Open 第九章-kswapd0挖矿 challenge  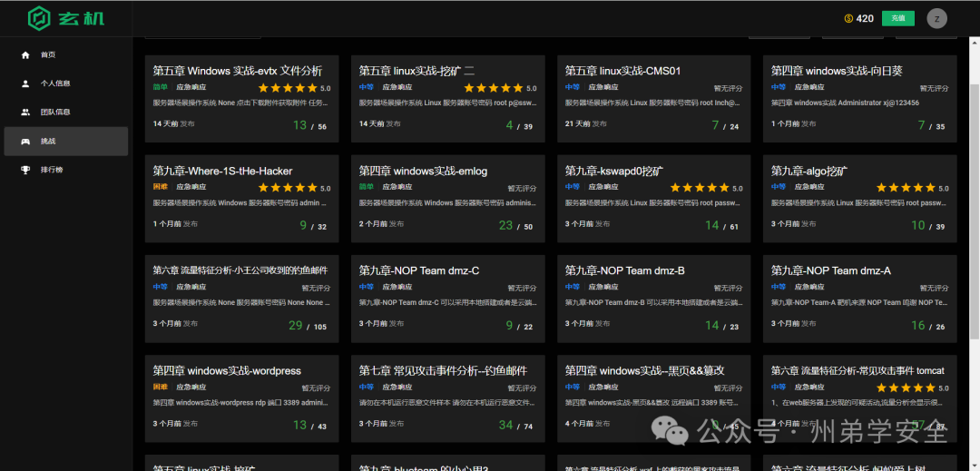coord(653,199)
